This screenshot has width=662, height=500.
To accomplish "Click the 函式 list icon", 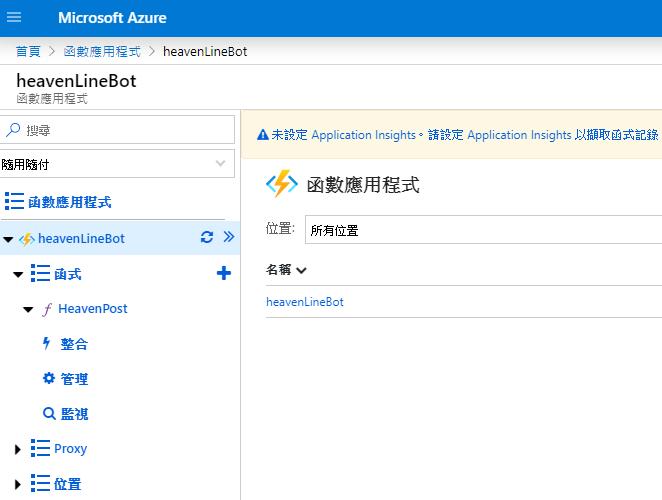I will pyautogui.click(x=40, y=273).
